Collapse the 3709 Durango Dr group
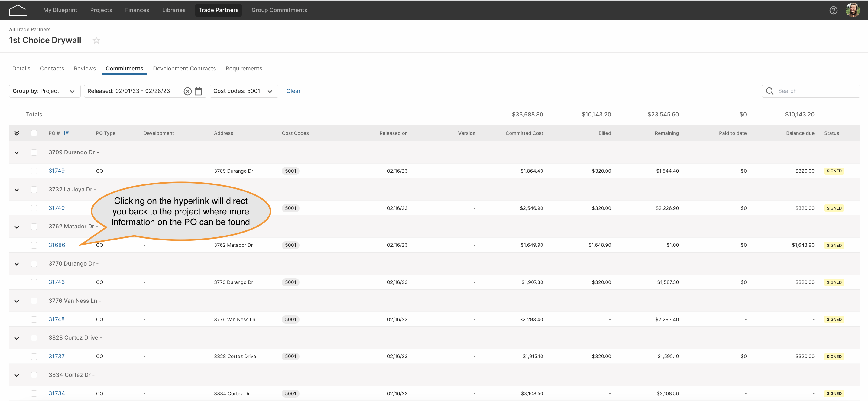 [x=17, y=153]
